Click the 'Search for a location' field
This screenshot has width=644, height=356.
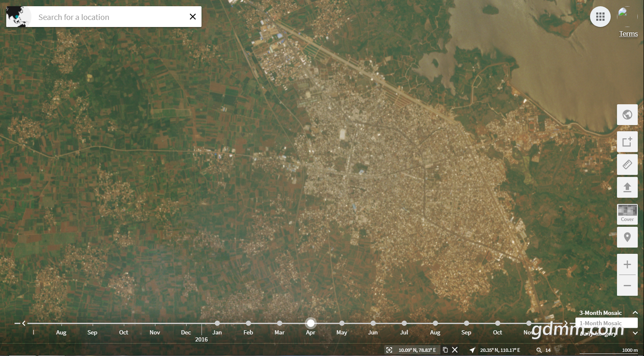click(110, 17)
